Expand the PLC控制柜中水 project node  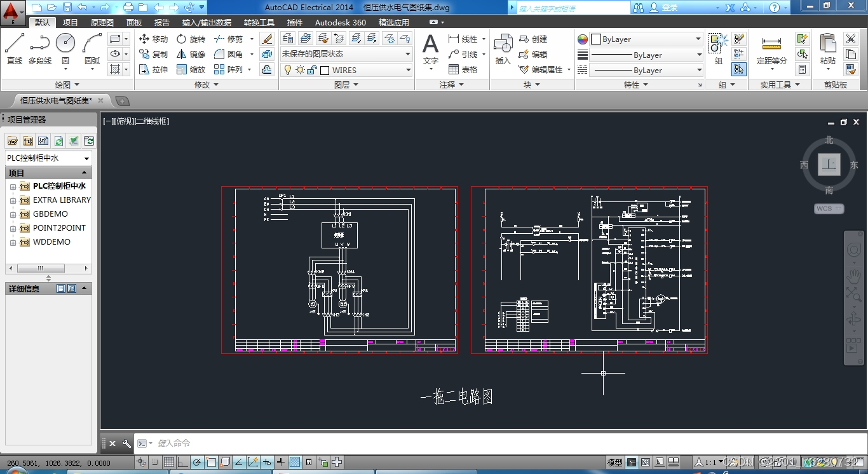(x=13, y=186)
